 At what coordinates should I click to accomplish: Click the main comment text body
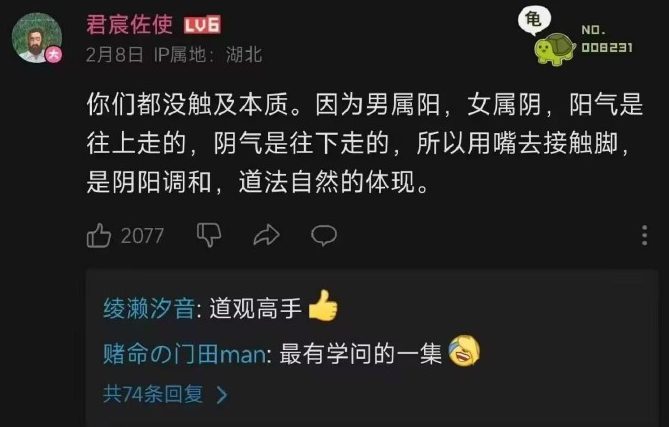pyautogui.click(x=365, y=143)
